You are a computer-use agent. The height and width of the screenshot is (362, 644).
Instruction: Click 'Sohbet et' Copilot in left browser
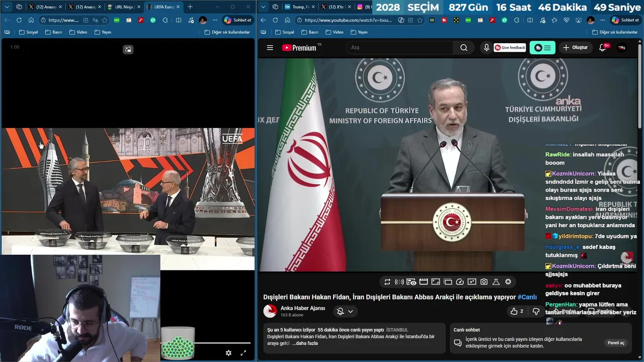237,20
